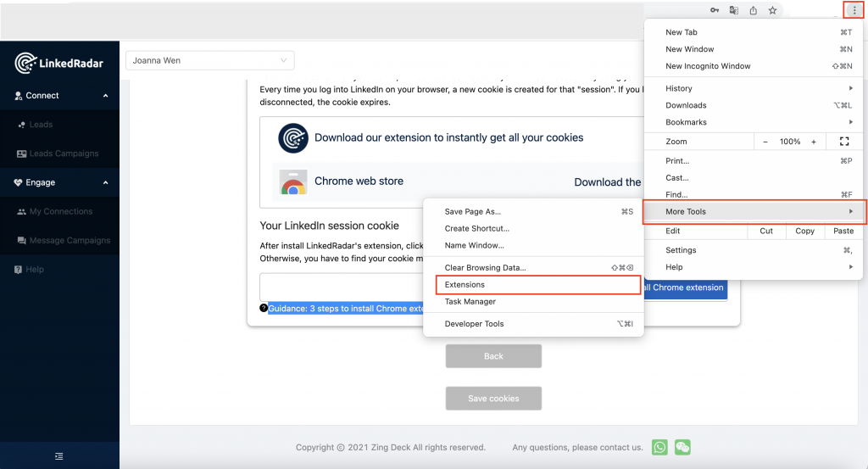Click the Chrome three-dot menu icon
868x469 pixels.
tap(854, 10)
